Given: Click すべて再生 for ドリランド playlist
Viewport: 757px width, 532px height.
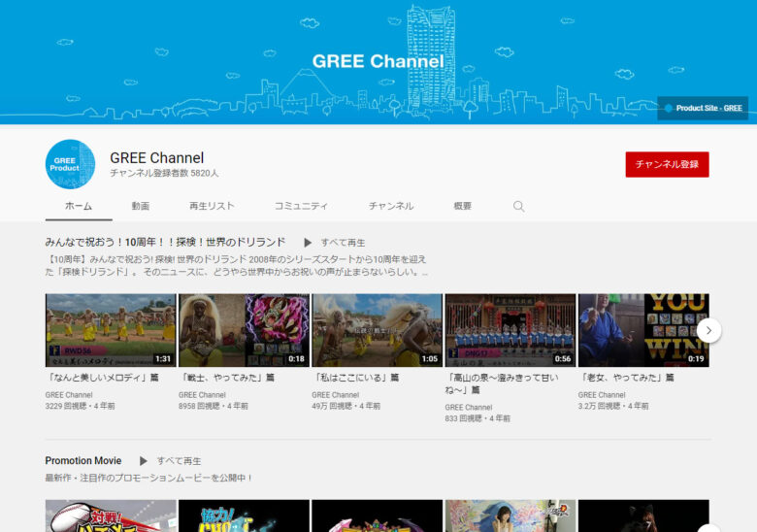Looking at the screenshot, I should coord(344,243).
